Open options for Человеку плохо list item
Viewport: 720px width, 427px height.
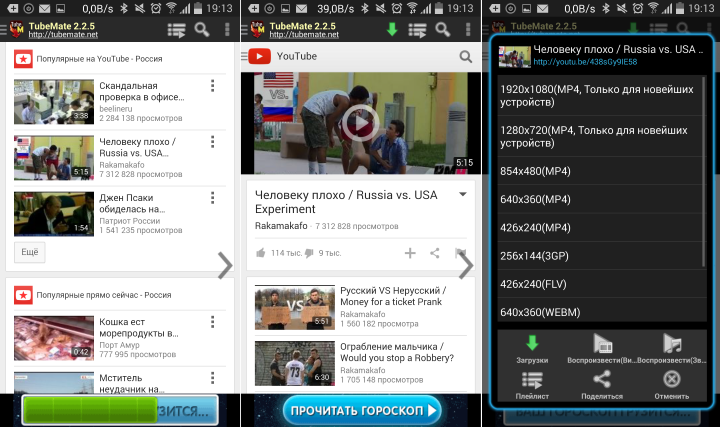pos(212,142)
